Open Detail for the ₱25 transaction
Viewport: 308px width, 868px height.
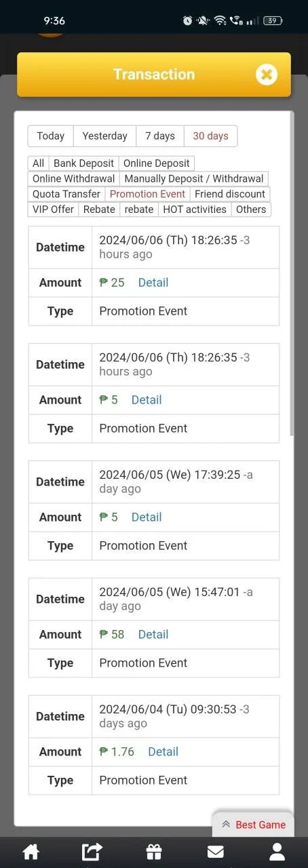(x=153, y=283)
